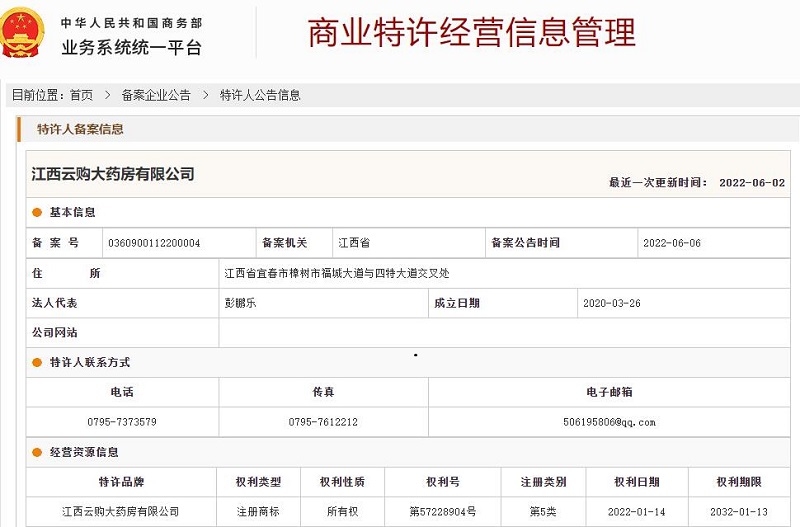Click the 注册类别 column header

(543, 482)
